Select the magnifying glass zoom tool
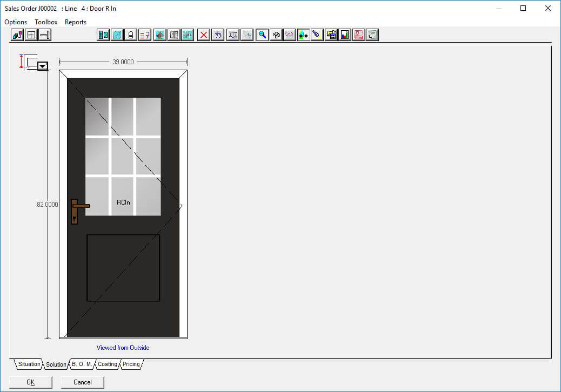561x392 pixels. click(262, 35)
